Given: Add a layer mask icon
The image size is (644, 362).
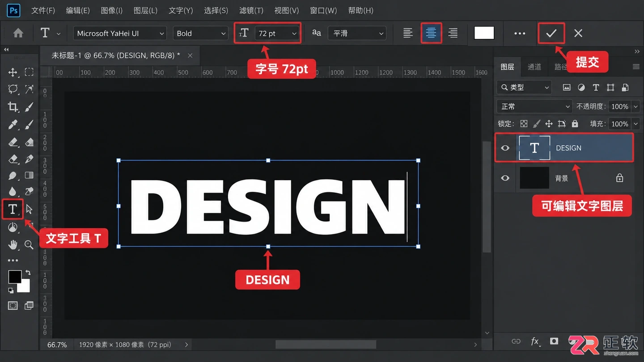Looking at the screenshot, I should click(x=554, y=341).
